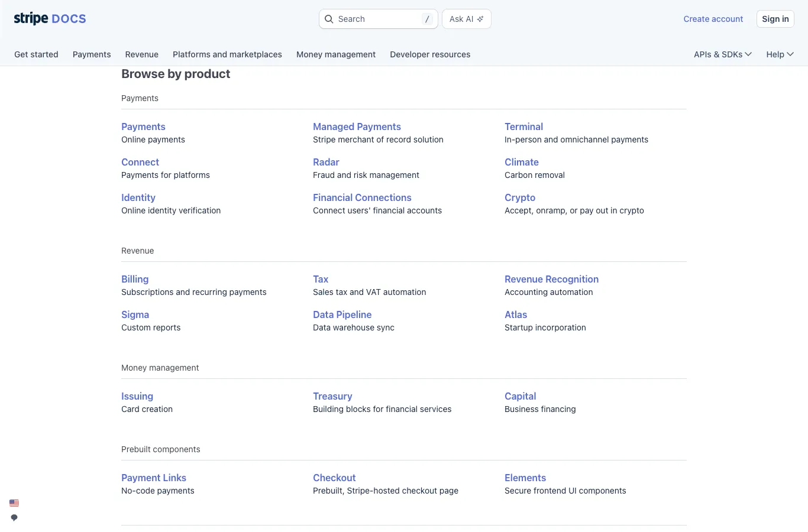This screenshot has width=808, height=532.
Task: Click 'Data warehouse sync' description text
Action: (354, 327)
